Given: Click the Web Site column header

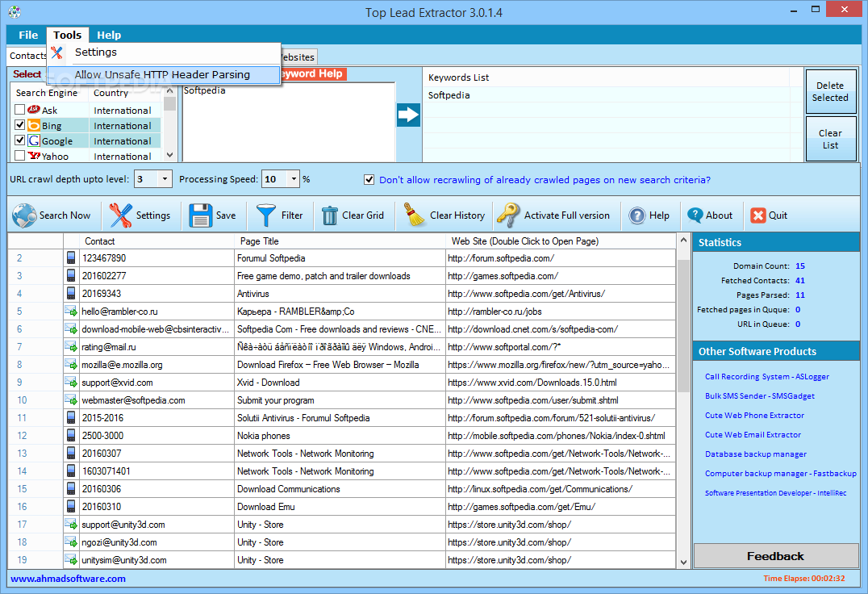Looking at the screenshot, I should 560,241.
